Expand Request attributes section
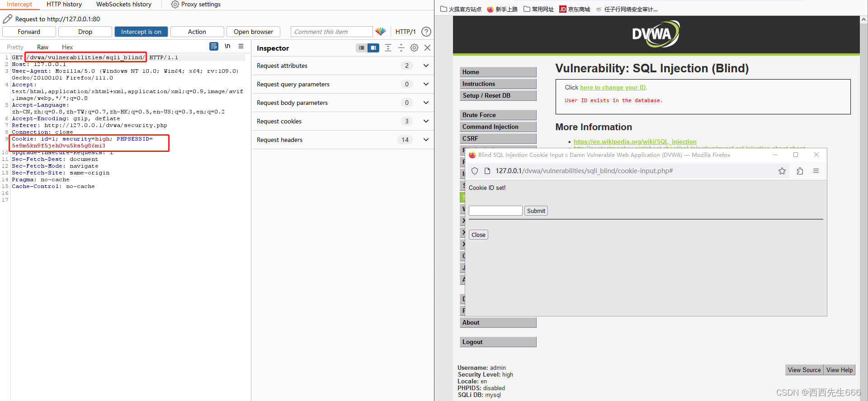868x401 pixels. 426,66
